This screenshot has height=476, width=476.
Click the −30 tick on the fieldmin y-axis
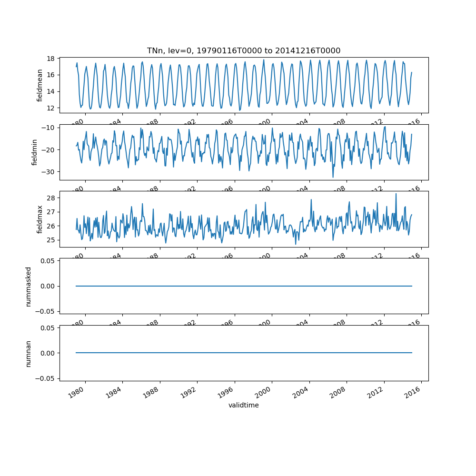[x=49, y=171]
